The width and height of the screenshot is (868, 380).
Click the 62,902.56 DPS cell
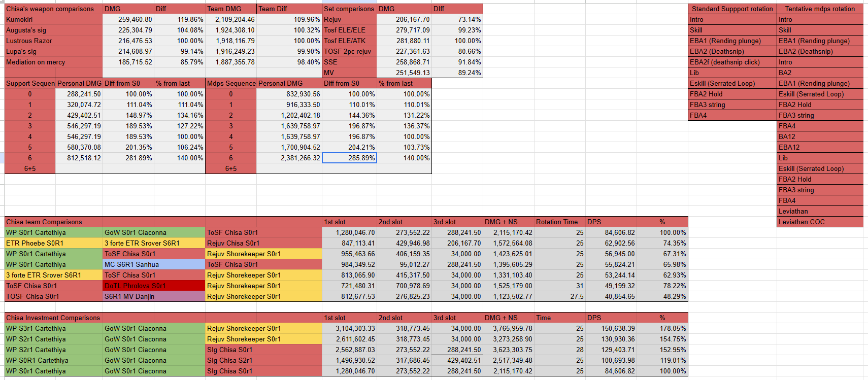[x=611, y=243]
